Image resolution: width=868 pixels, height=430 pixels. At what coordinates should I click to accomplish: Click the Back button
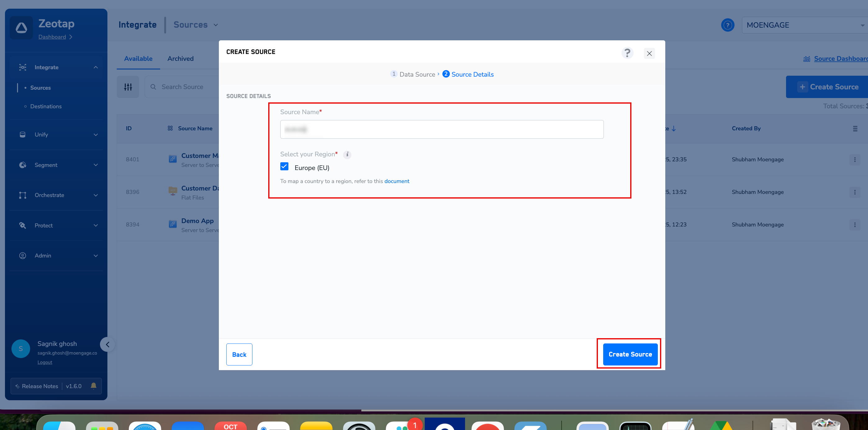click(x=239, y=355)
